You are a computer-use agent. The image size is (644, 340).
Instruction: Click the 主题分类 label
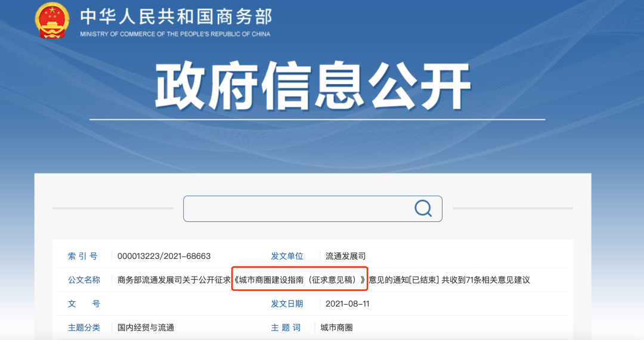[x=84, y=327]
